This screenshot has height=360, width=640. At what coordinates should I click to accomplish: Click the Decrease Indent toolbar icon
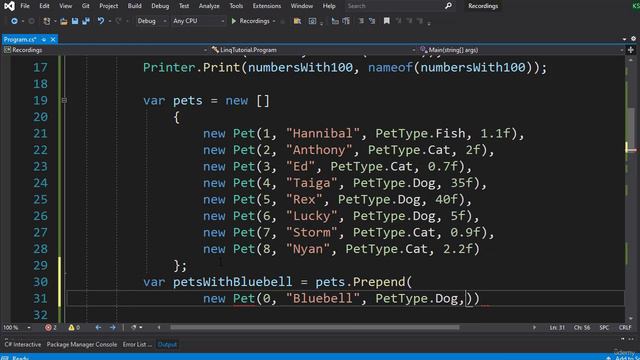click(x=335, y=21)
